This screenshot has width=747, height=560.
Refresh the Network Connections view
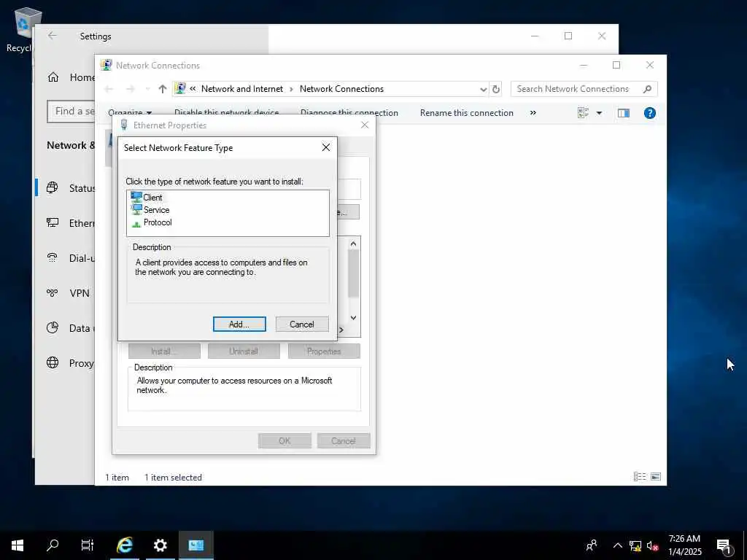[496, 89]
